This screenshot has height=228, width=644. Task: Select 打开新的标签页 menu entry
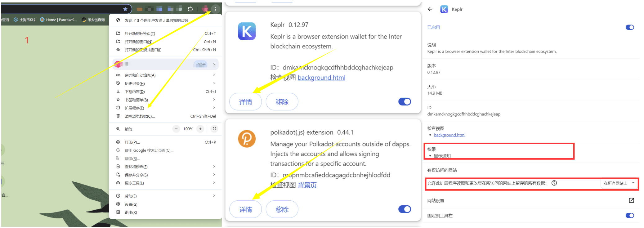[166, 34]
